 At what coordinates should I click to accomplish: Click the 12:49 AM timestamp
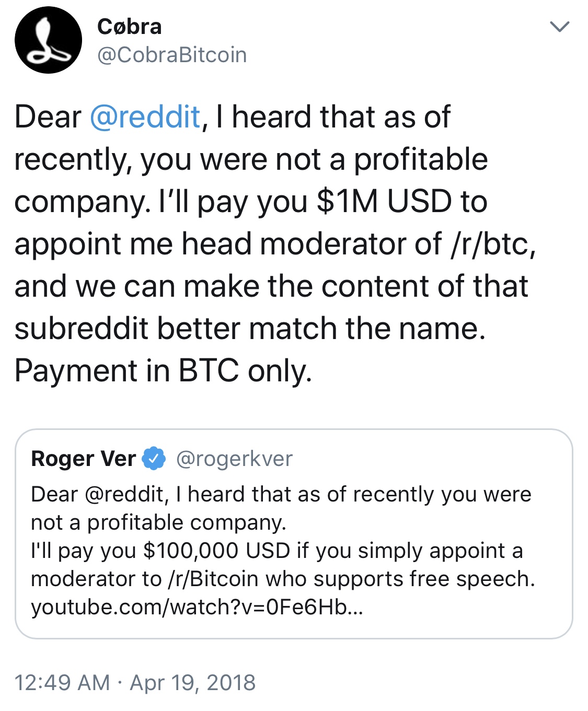point(62,682)
